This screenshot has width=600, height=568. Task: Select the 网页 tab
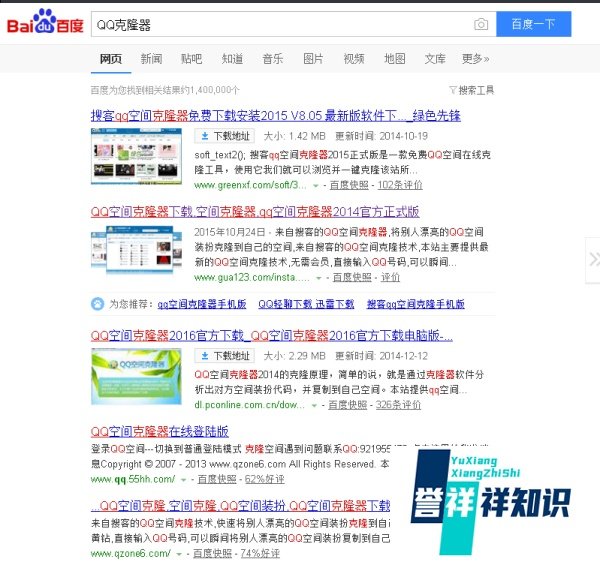tap(111, 59)
